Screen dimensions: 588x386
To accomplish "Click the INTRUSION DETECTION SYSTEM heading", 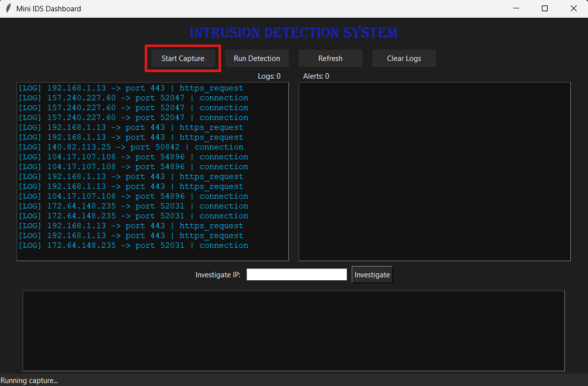I will click(294, 32).
